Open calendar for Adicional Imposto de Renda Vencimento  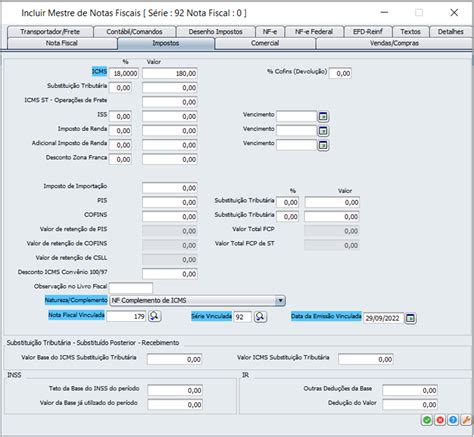point(323,145)
